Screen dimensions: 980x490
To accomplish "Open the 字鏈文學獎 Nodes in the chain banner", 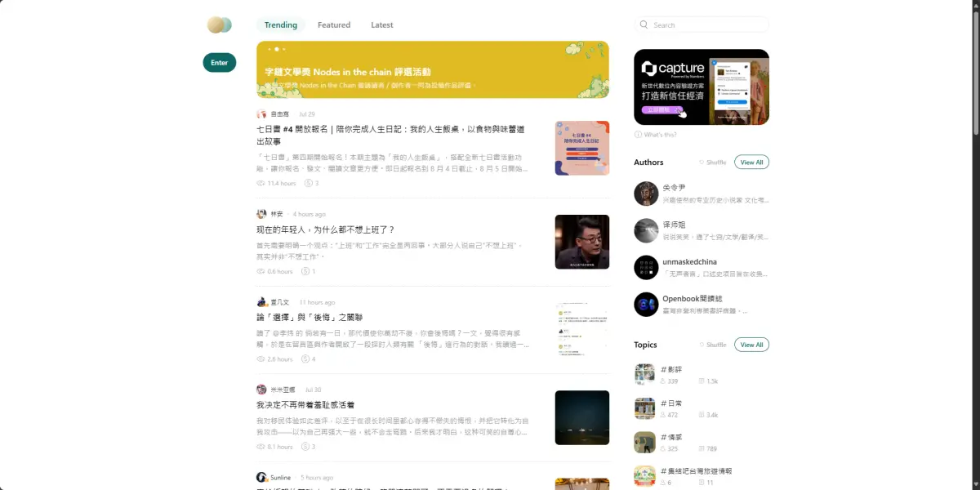I will coord(433,69).
